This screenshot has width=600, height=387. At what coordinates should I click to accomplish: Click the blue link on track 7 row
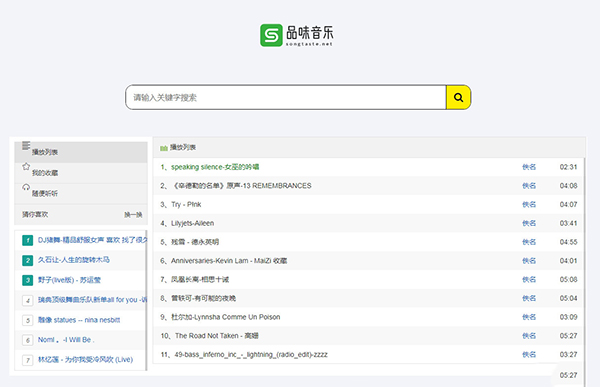coord(529,279)
